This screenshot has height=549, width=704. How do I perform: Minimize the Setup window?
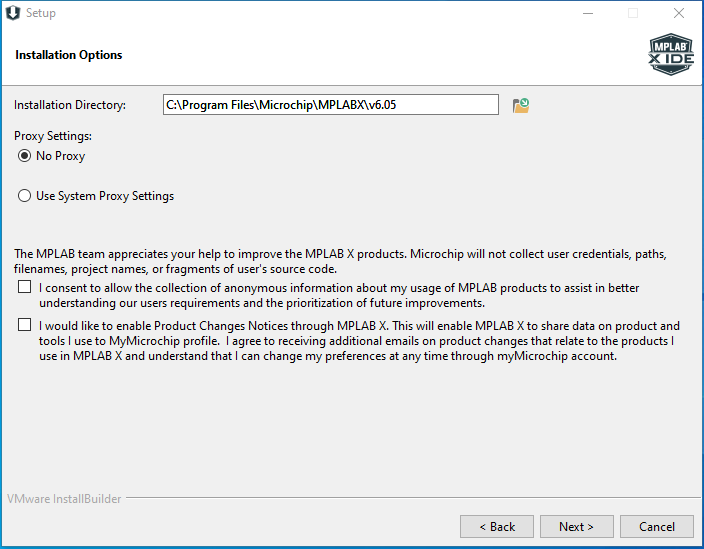(588, 13)
